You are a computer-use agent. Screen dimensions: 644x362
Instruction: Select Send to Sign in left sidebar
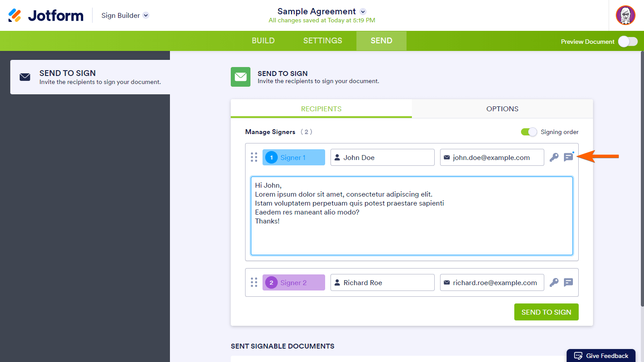click(90, 77)
